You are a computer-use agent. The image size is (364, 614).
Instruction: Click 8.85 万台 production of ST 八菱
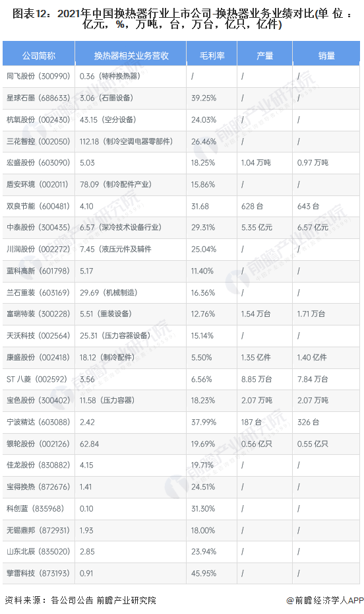tap(257, 379)
